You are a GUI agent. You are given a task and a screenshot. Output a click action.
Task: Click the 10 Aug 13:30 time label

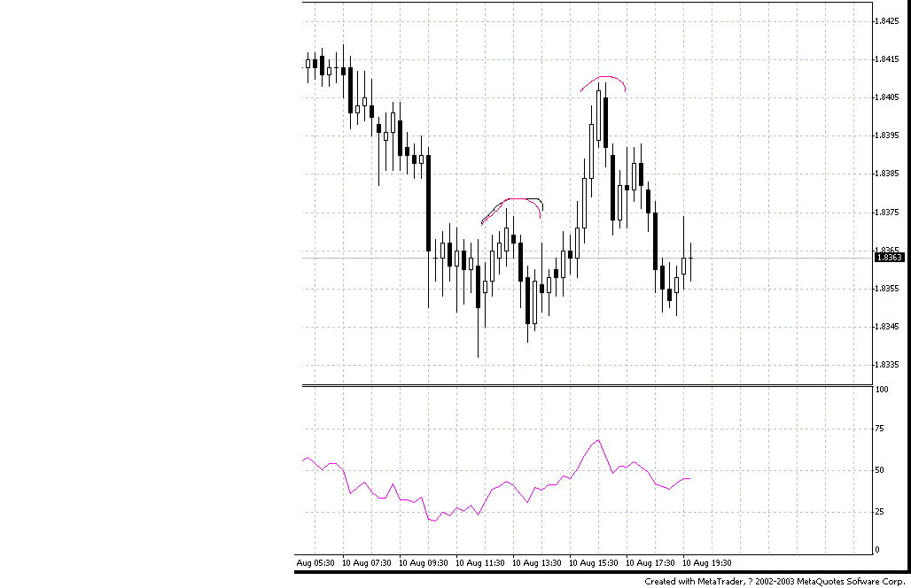[537, 563]
